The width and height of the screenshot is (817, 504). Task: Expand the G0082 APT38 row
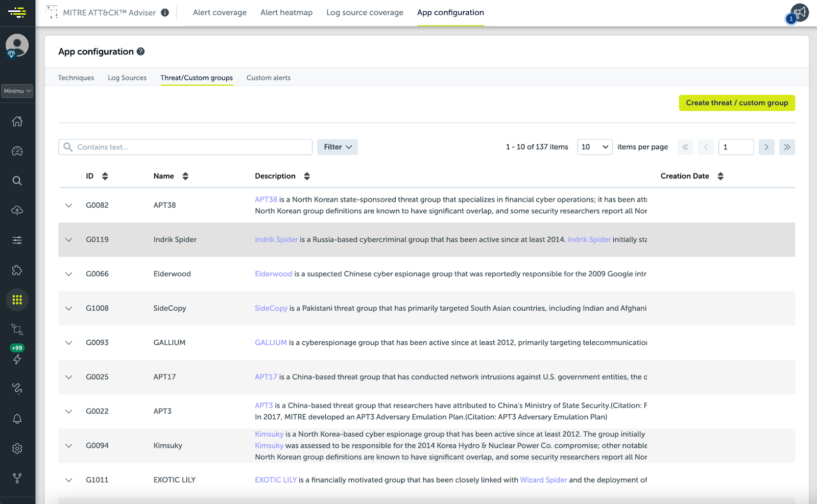[69, 205]
